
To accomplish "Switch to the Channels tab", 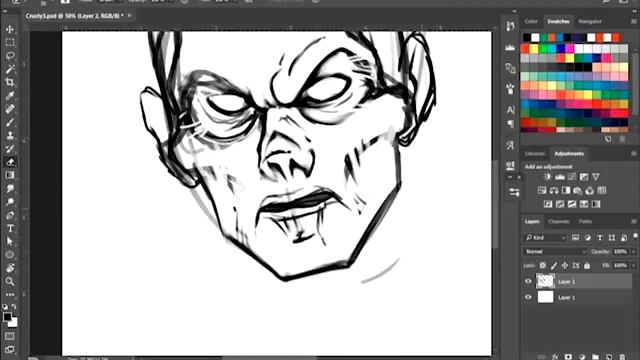I will tap(559, 221).
